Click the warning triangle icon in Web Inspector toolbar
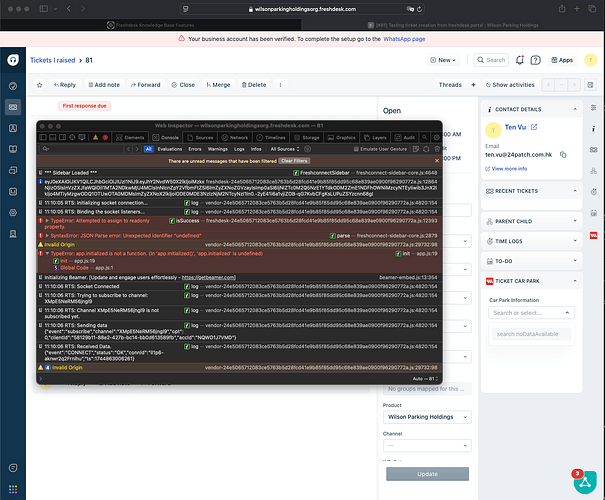Image resolution: width=605 pixels, height=500 pixels. click(95, 137)
